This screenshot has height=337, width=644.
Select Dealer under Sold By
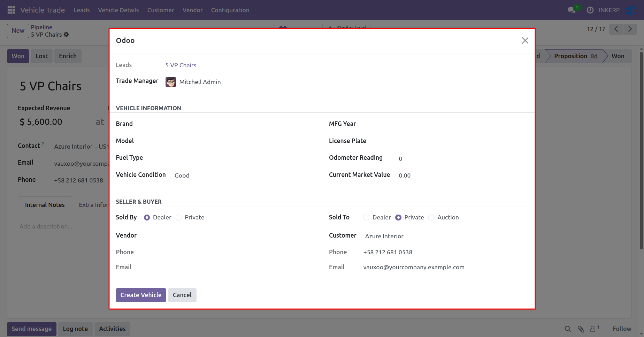tap(147, 217)
